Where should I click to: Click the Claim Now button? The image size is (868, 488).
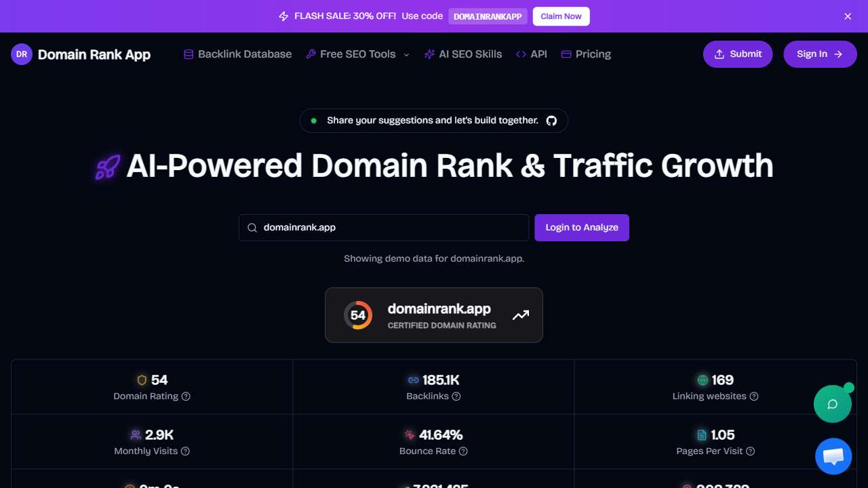561,16
